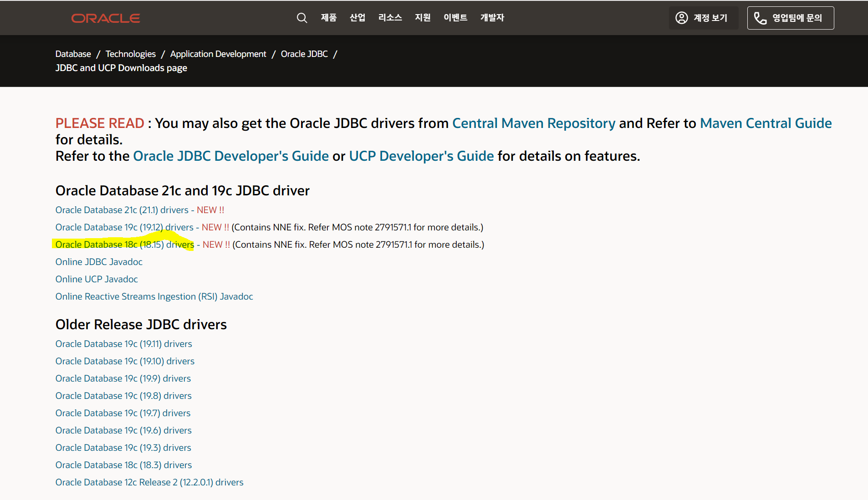Open Oracle Database 21c (21.1) drivers

tap(122, 210)
